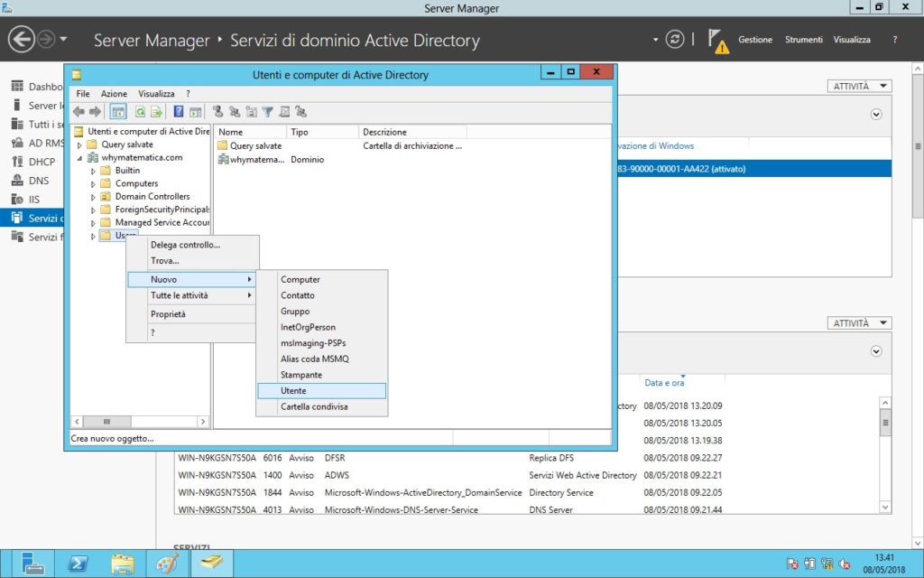Open the File menu
The height and width of the screenshot is (578, 924).
click(83, 94)
